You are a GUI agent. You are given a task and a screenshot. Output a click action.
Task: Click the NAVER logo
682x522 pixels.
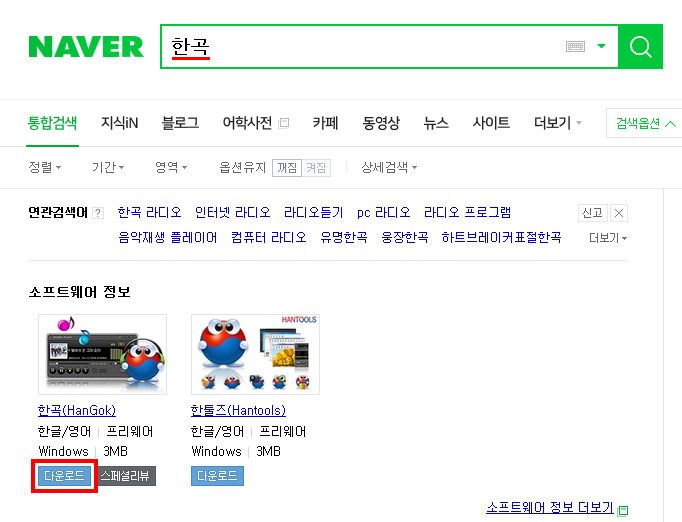click(86, 47)
